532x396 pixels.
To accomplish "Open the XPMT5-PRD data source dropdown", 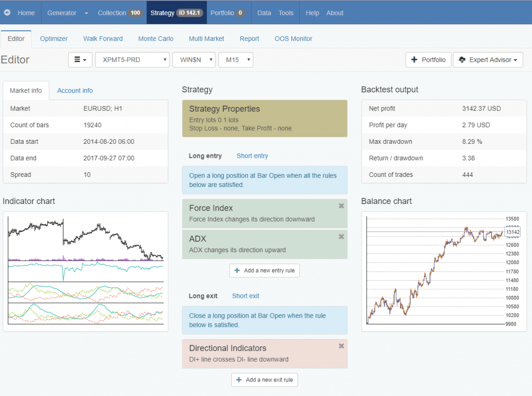I will click(x=132, y=60).
